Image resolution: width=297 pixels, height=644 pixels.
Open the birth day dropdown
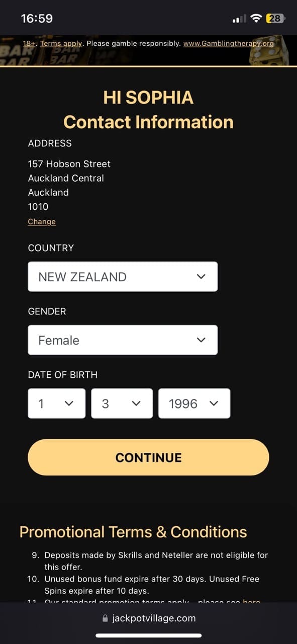(57, 404)
